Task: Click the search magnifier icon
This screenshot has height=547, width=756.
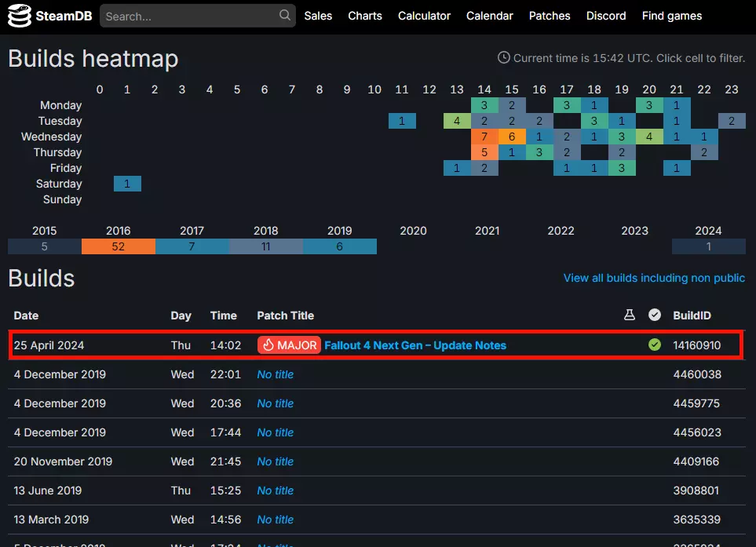Action: (285, 15)
